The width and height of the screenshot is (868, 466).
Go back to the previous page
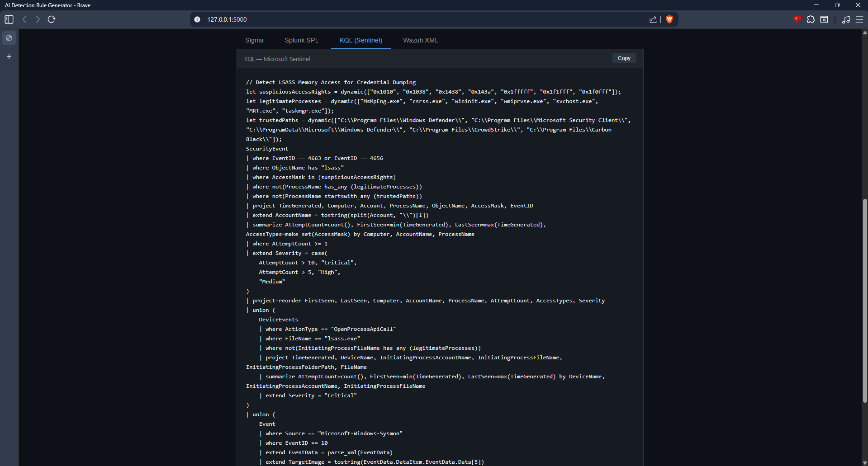coord(25,19)
